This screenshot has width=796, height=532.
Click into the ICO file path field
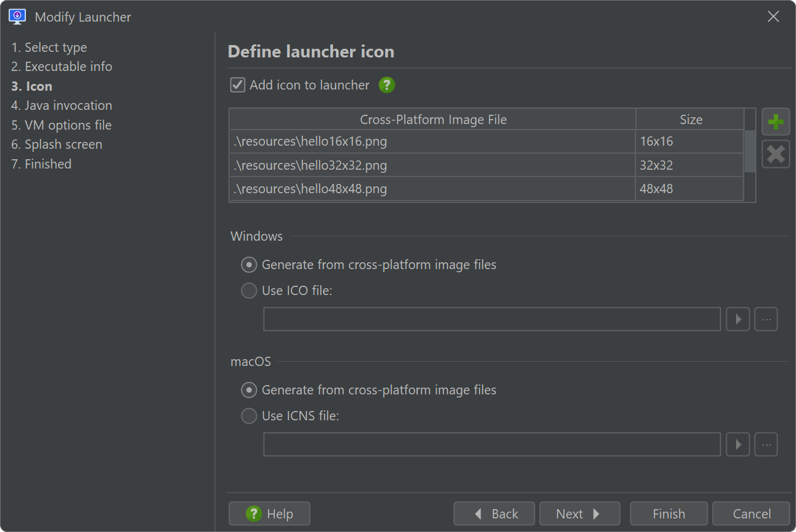coord(492,320)
